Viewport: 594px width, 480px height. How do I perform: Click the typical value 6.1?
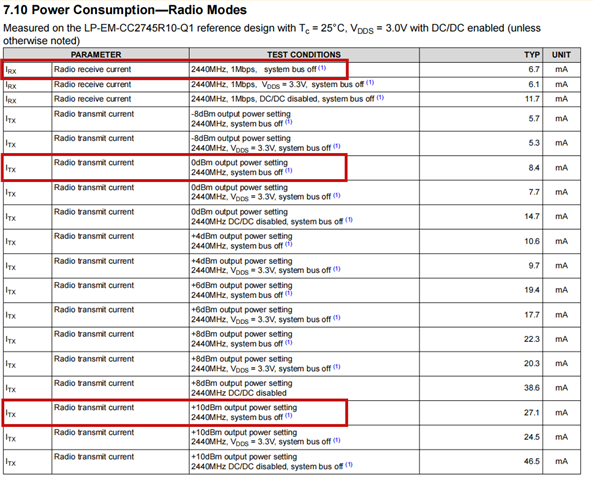(534, 84)
